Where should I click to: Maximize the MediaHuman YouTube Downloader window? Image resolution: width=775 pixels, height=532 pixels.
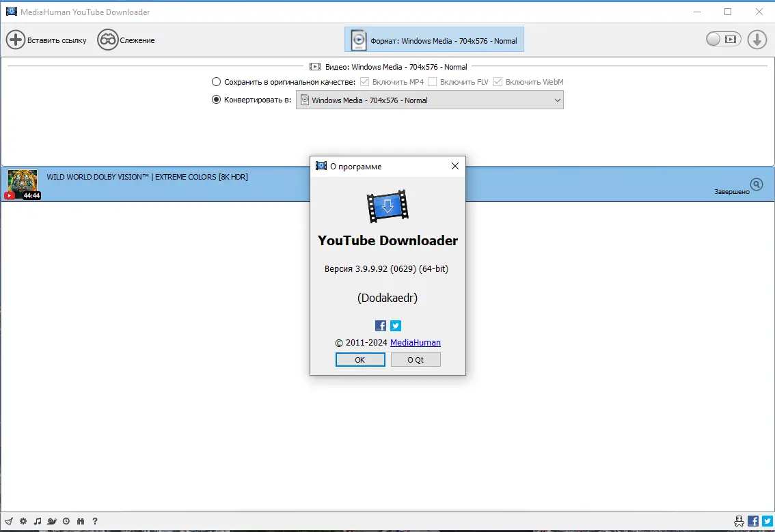point(728,12)
